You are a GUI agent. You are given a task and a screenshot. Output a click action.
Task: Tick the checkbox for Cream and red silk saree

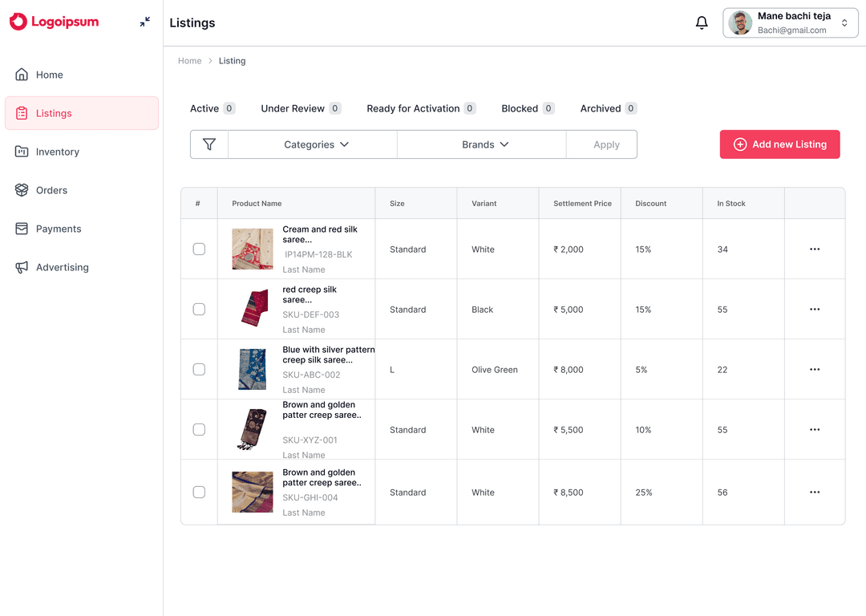coord(199,249)
